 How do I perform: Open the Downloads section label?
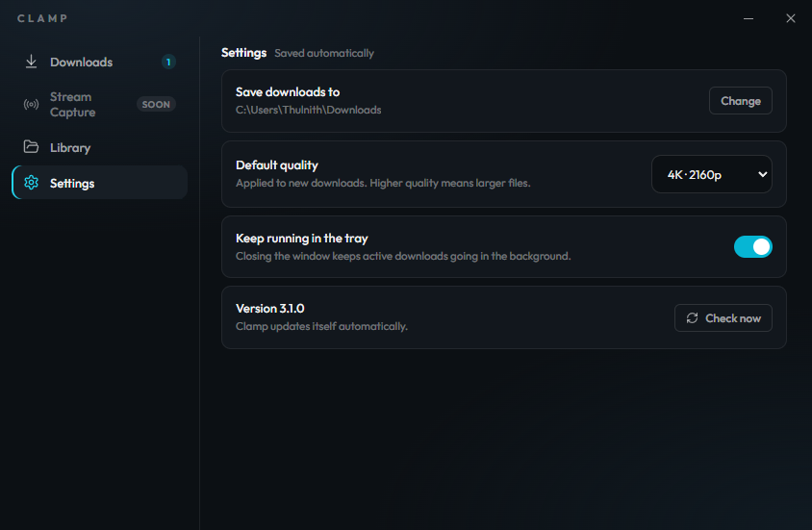coord(82,63)
